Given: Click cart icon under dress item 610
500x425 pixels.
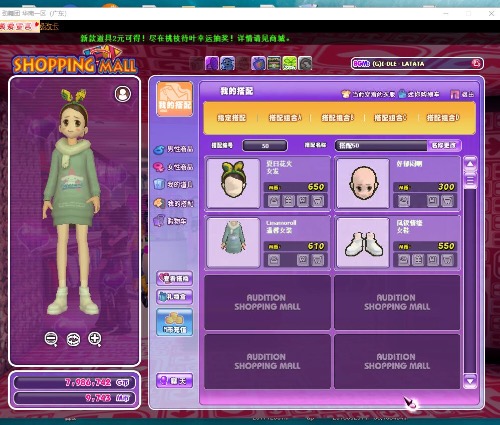Looking at the screenshot, I should 318,260.
